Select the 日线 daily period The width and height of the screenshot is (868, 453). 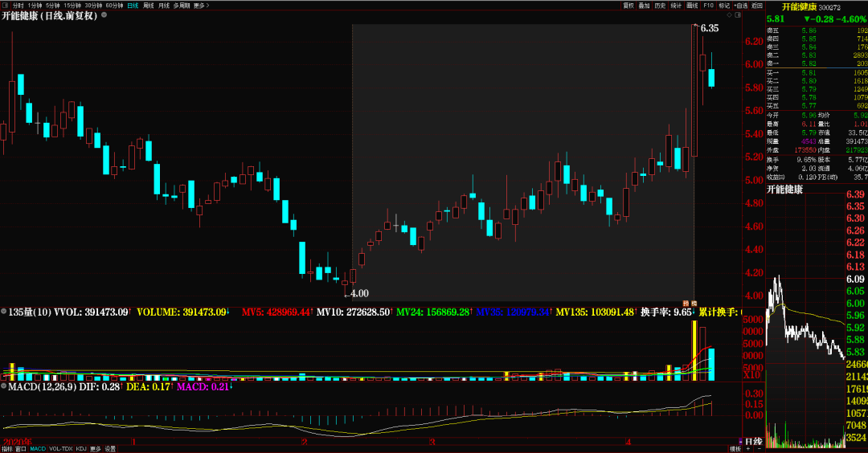[133, 6]
